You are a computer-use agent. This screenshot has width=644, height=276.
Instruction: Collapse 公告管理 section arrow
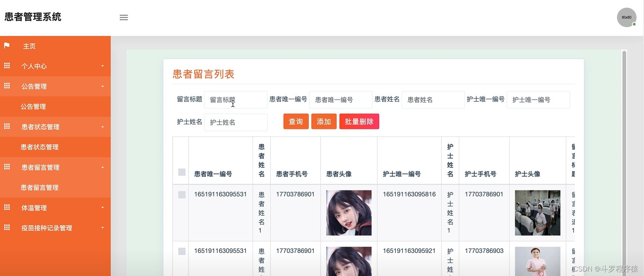pyautogui.click(x=102, y=86)
